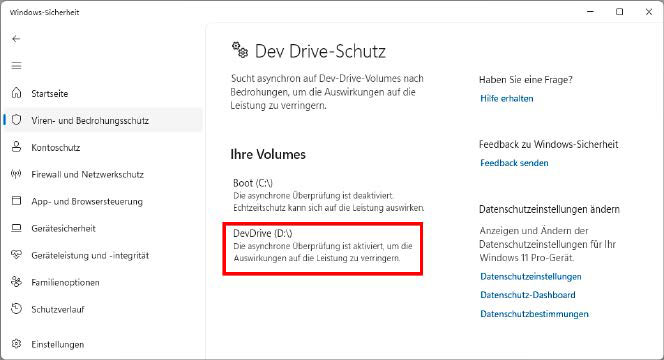The height and width of the screenshot is (360, 664).
Task: Click the person icon for Kontoschutz
Action: click(x=16, y=147)
